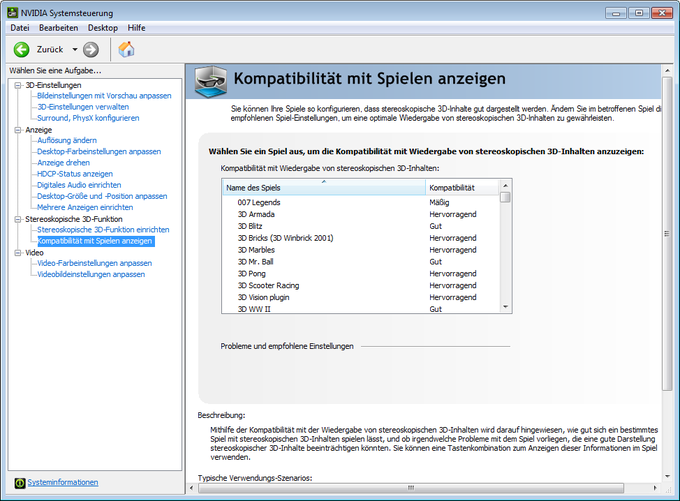Click the NVIDIA title bar logo icon
Viewport: 680px width, 501px height.
click(x=13, y=13)
